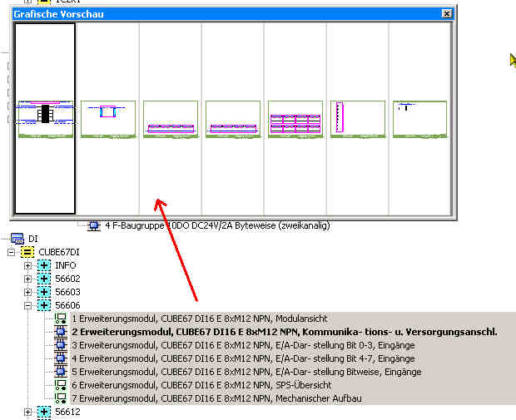Select the 56603 label
The image size is (516, 420).
(67, 292)
